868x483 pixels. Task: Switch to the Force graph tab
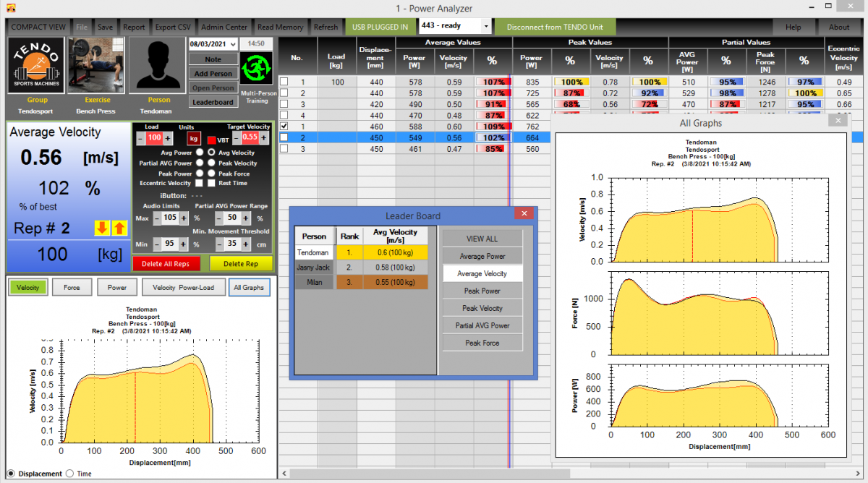point(72,287)
